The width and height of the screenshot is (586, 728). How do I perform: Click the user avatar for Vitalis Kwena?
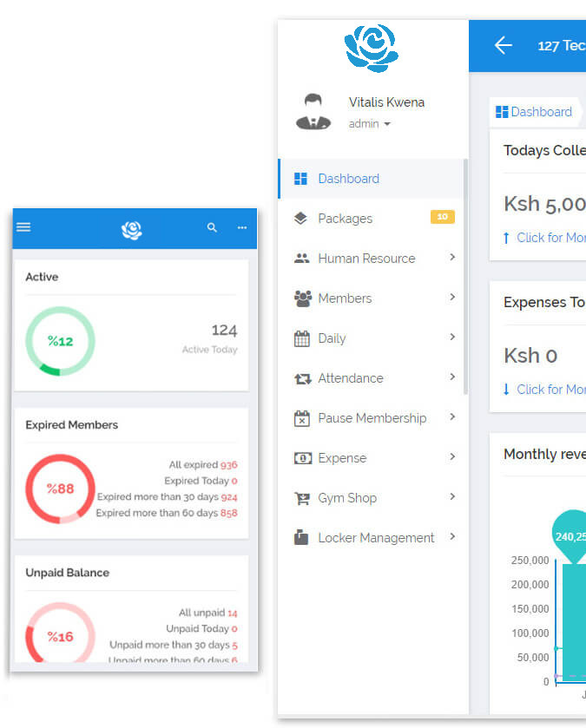coord(313,111)
